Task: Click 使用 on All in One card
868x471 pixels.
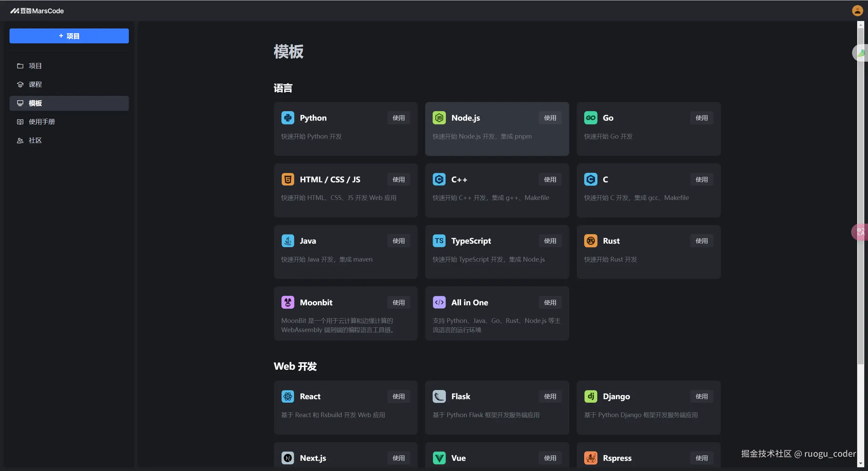Action: click(x=550, y=303)
